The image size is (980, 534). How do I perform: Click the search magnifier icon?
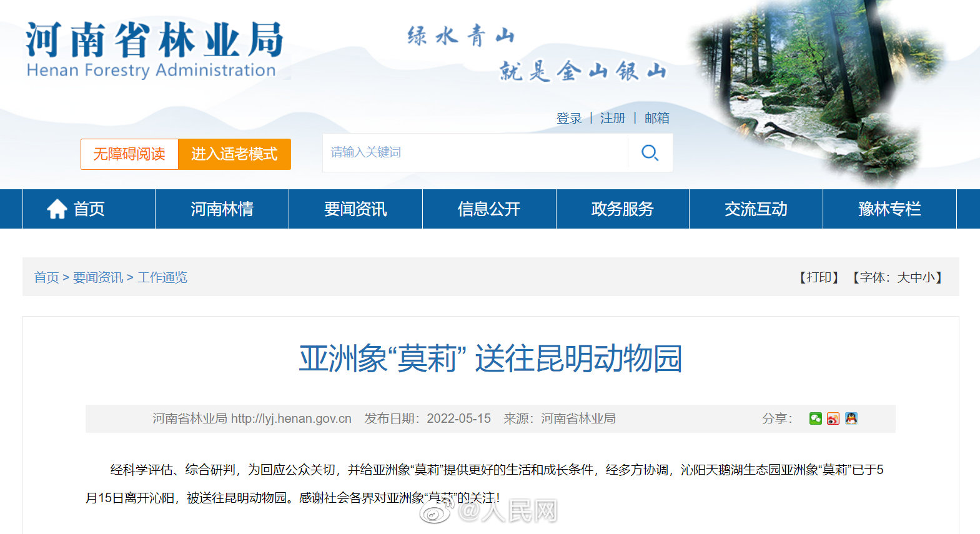click(650, 152)
